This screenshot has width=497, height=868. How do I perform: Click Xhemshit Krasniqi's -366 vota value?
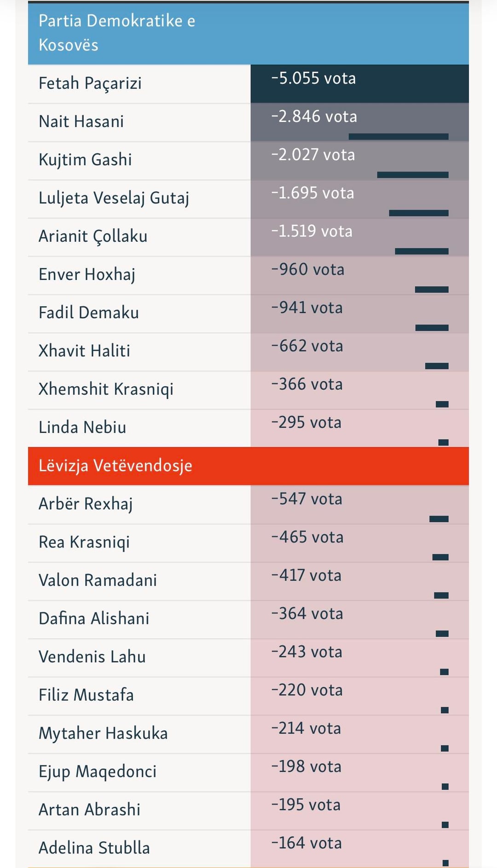point(307,384)
